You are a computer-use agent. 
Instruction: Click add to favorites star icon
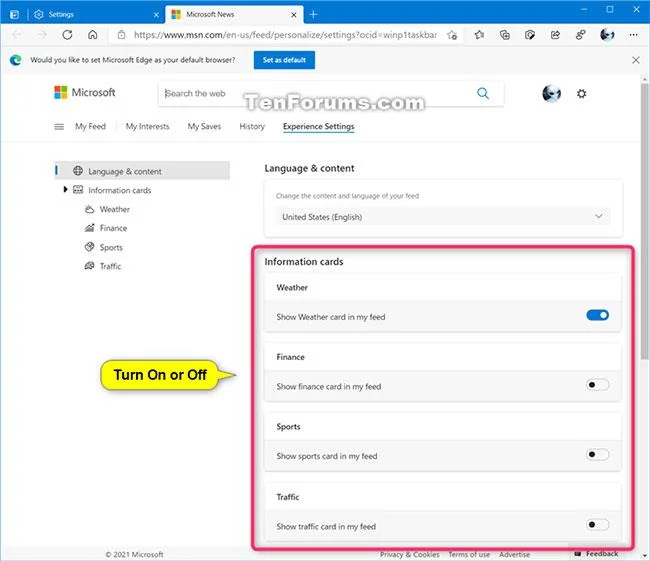[452, 35]
